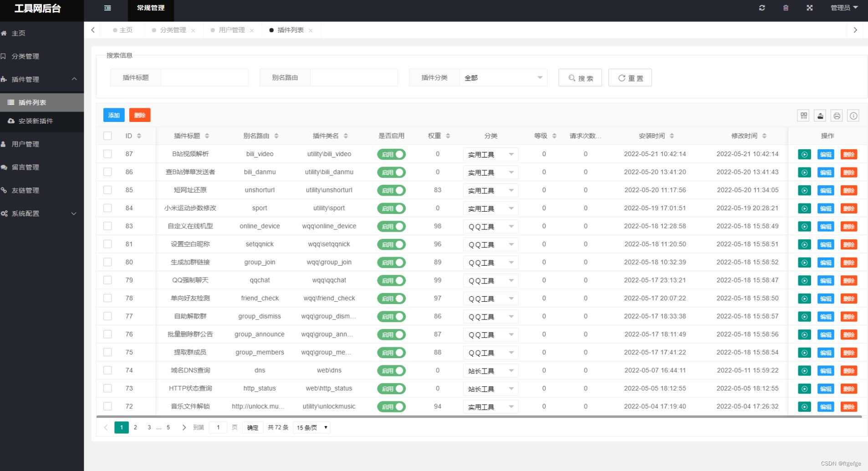Click the refresh icon in the top bar
This screenshot has width=868, height=471.
click(x=761, y=8)
